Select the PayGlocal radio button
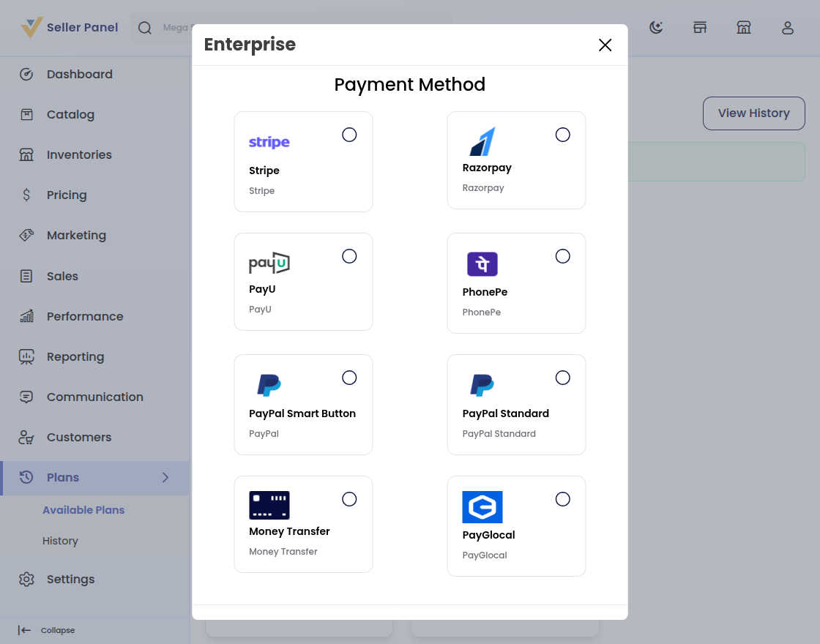820x644 pixels. tap(563, 499)
